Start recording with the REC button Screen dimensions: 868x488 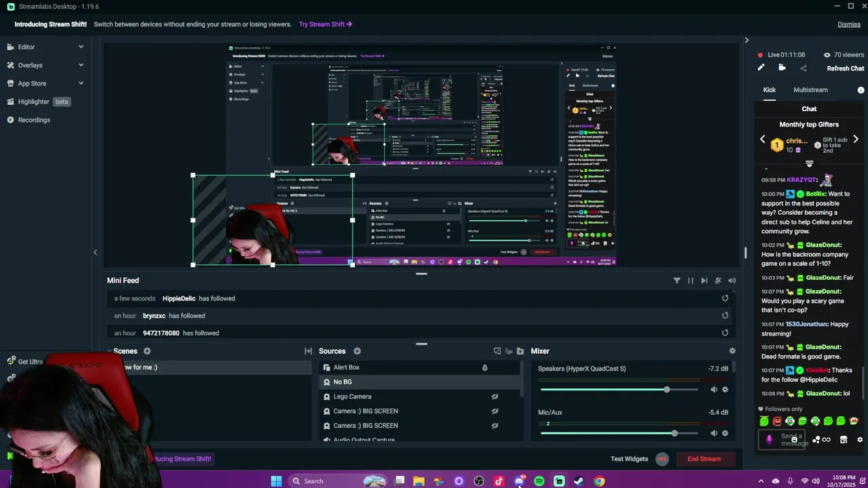(662, 459)
